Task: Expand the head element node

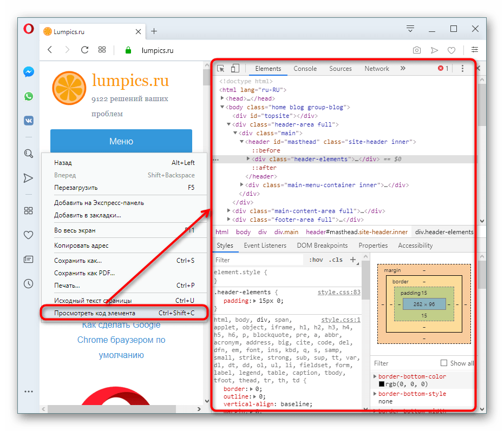Action: pyautogui.click(x=222, y=98)
